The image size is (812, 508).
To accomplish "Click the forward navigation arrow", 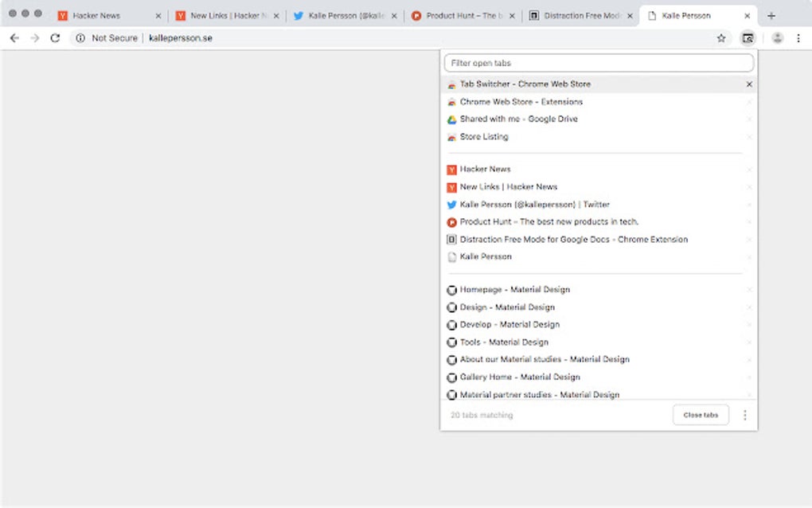I will tap(33, 37).
